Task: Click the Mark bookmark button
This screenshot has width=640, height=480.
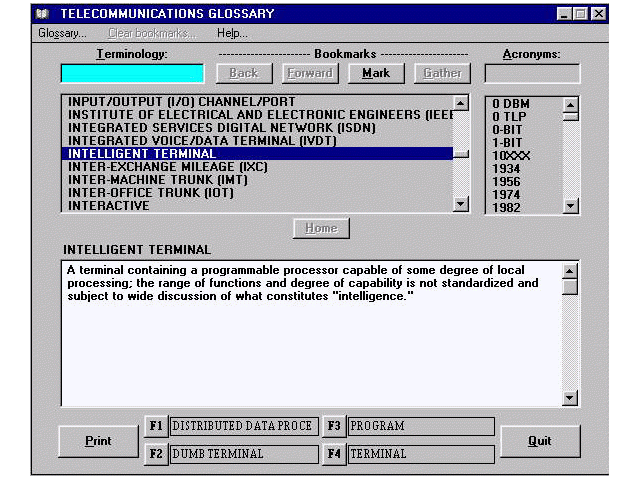Action: [x=376, y=73]
